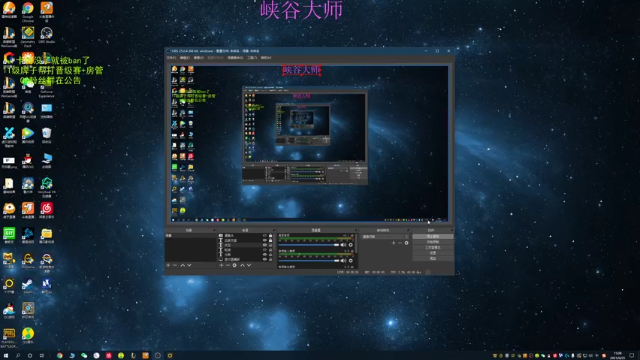This screenshot has width=640, height=360.
Task: Open the 文件 (File) menu
Action: (171, 58)
